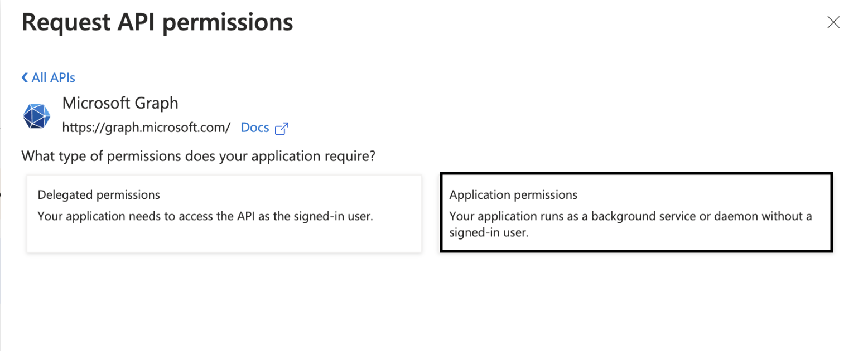Close the Request API permissions panel
This screenshot has height=351, width=868.
click(833, 22)
